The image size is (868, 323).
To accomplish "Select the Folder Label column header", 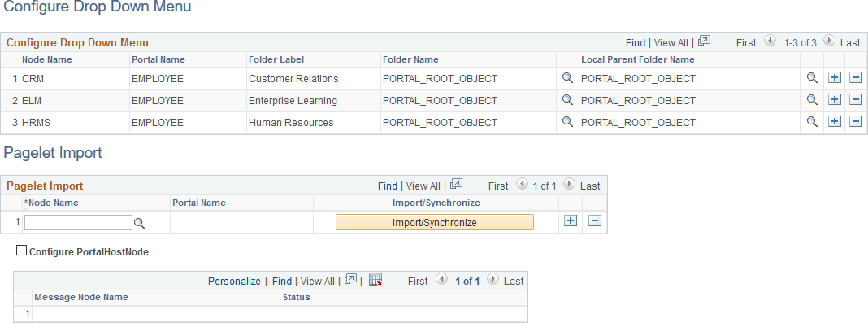I will click(x=276, y=59).
